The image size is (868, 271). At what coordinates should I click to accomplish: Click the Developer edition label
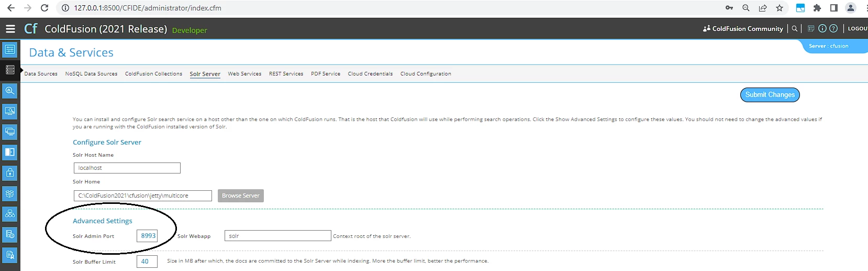coord(190,30)
